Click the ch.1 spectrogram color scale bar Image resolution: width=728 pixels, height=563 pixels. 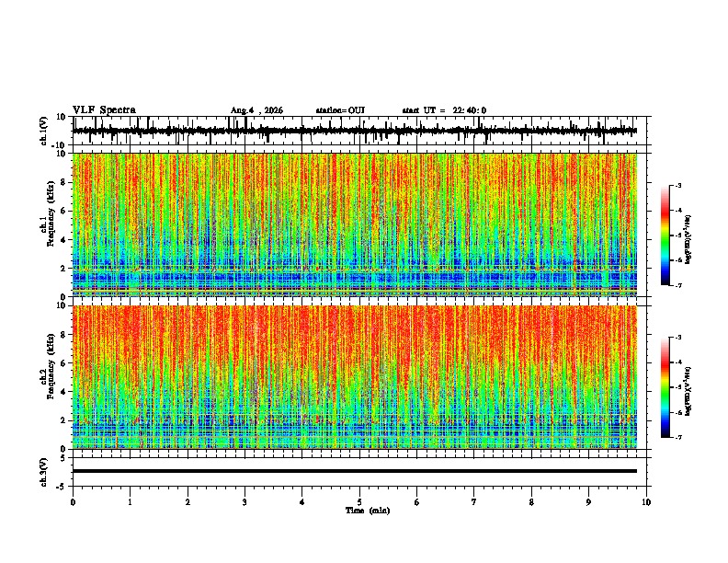[x=665, y=236]
